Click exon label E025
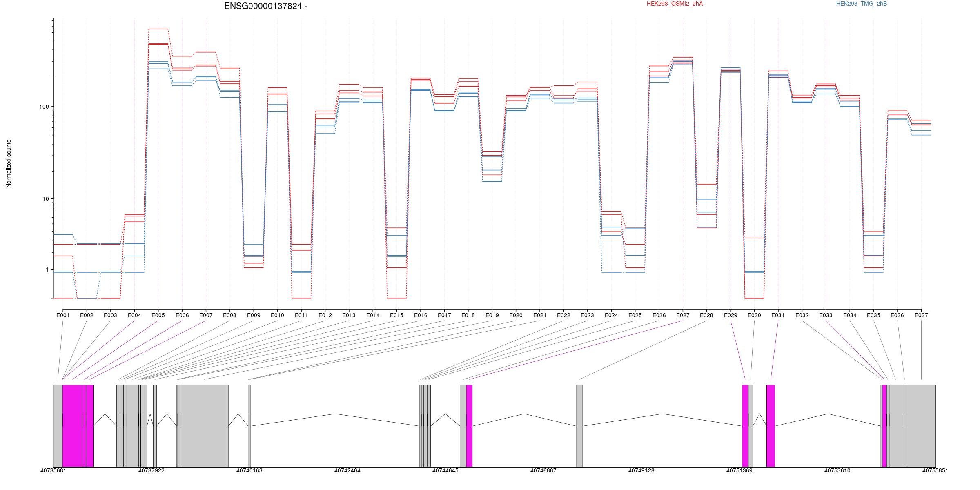 (635, 315)
